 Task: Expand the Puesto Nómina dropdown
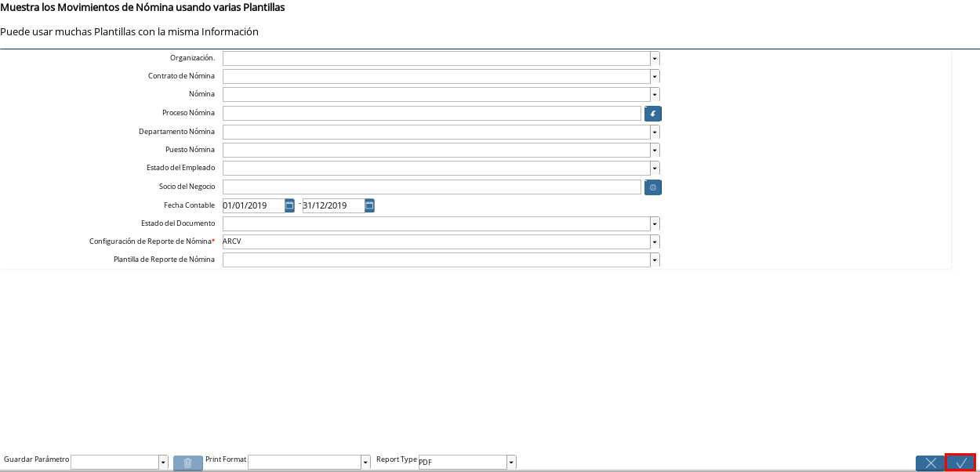(655, 150)
